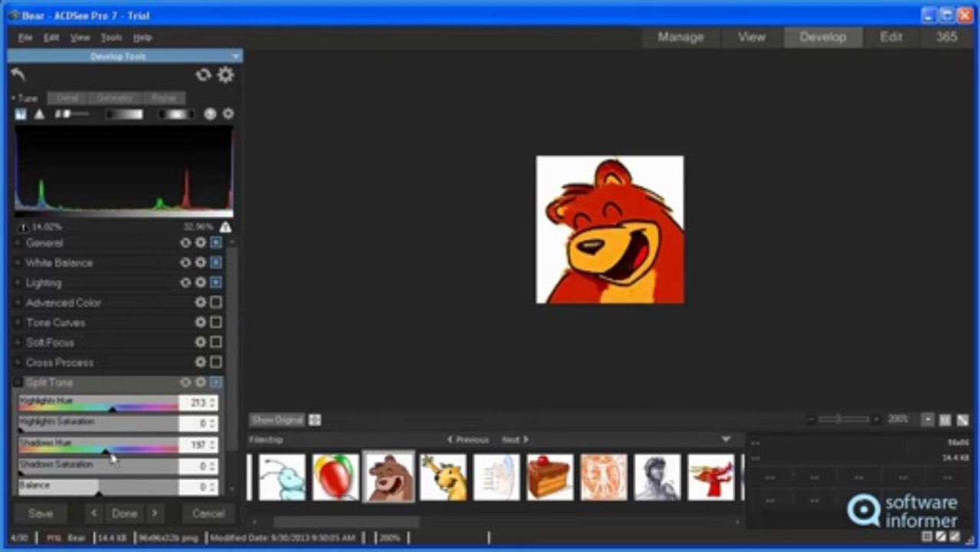The width and height of the screenshot is (980, 552).
Task: Switch to View mode tab
Action: point(751,37)
